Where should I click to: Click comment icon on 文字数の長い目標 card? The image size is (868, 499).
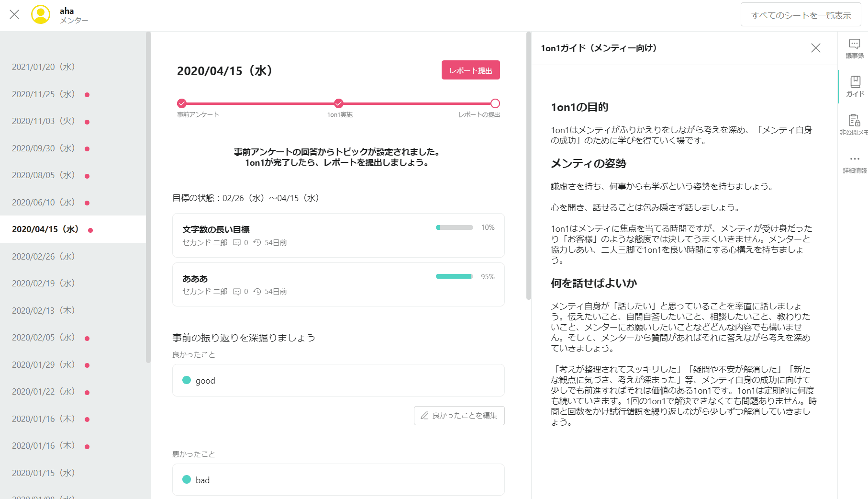237,243
